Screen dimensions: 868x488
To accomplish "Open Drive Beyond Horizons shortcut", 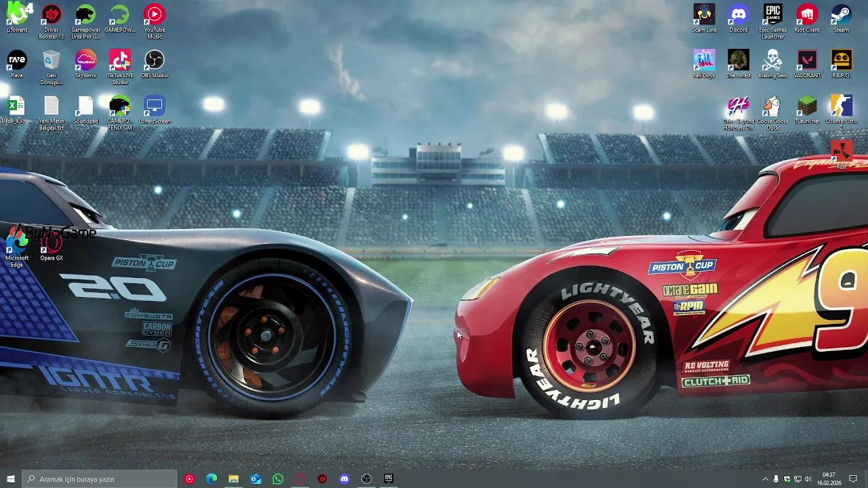I will [x=738, y=113].
